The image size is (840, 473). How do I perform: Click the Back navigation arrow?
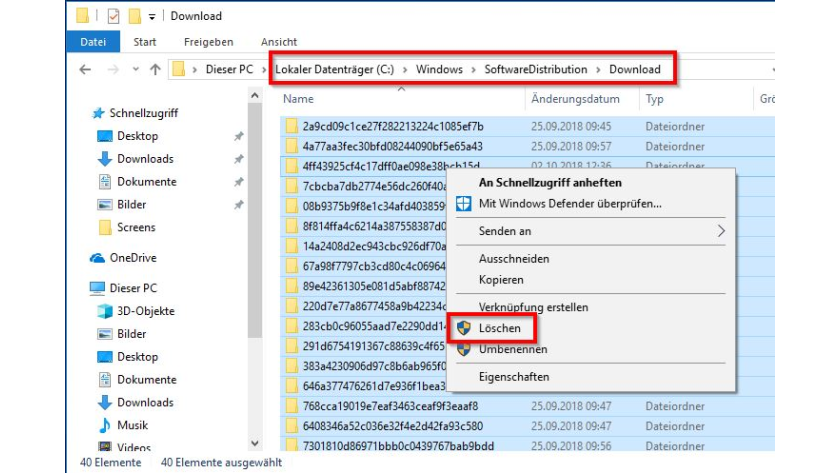(x=85, y=69)
